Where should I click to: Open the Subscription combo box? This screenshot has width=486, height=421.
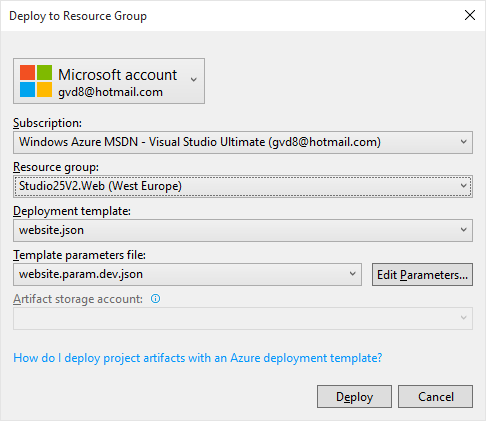click(243, 142)
